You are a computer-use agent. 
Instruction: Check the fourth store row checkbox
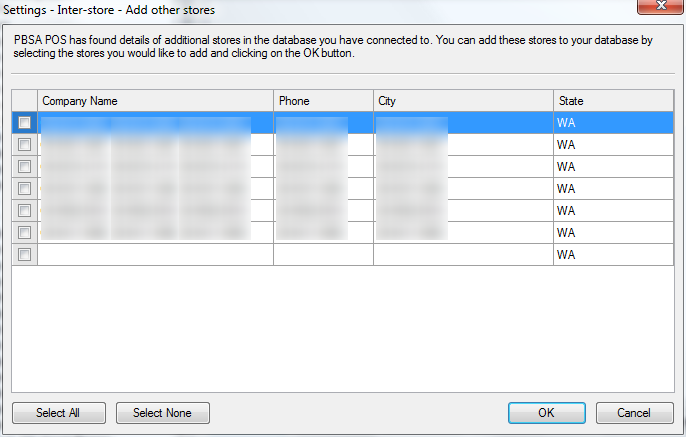(24, 188)
